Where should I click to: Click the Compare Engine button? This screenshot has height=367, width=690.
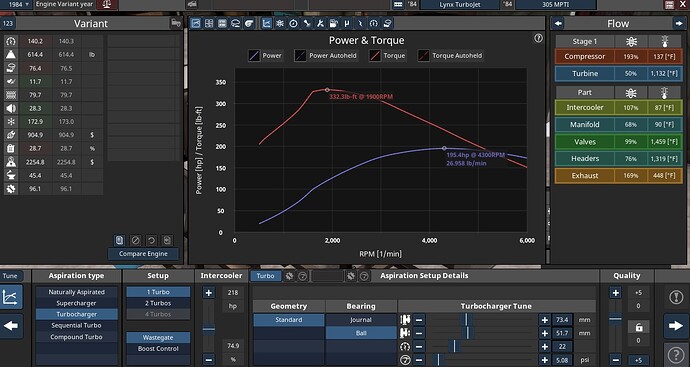(x=143, y=254)
